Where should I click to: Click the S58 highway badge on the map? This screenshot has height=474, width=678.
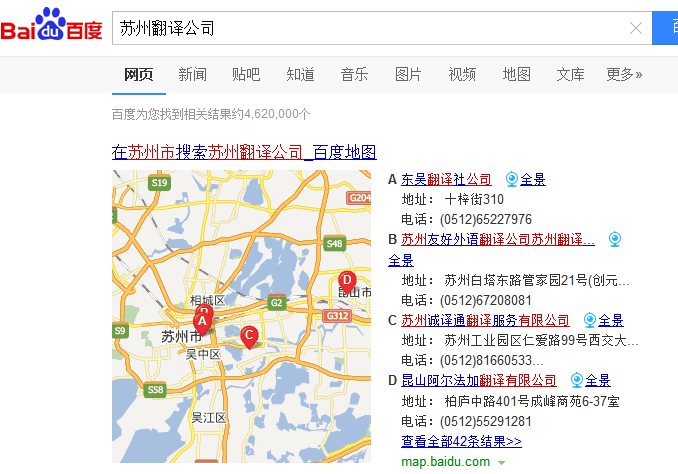[155, 390]
